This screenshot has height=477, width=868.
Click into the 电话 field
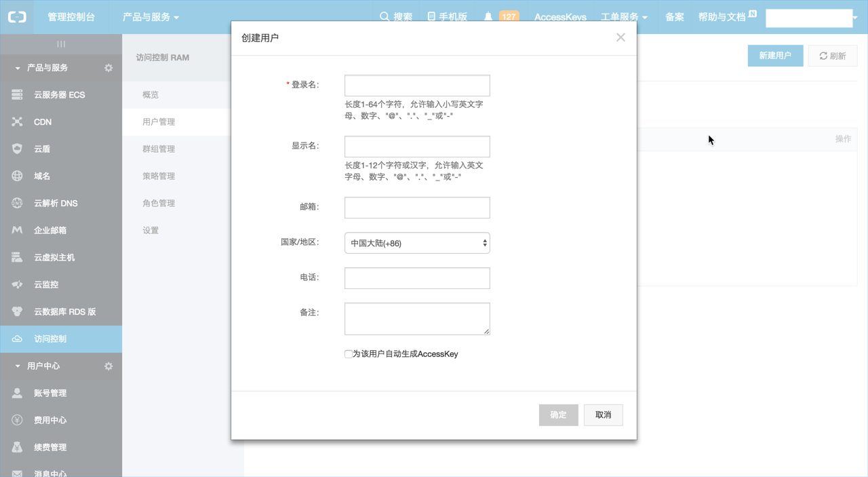click(x=417, y=278)
